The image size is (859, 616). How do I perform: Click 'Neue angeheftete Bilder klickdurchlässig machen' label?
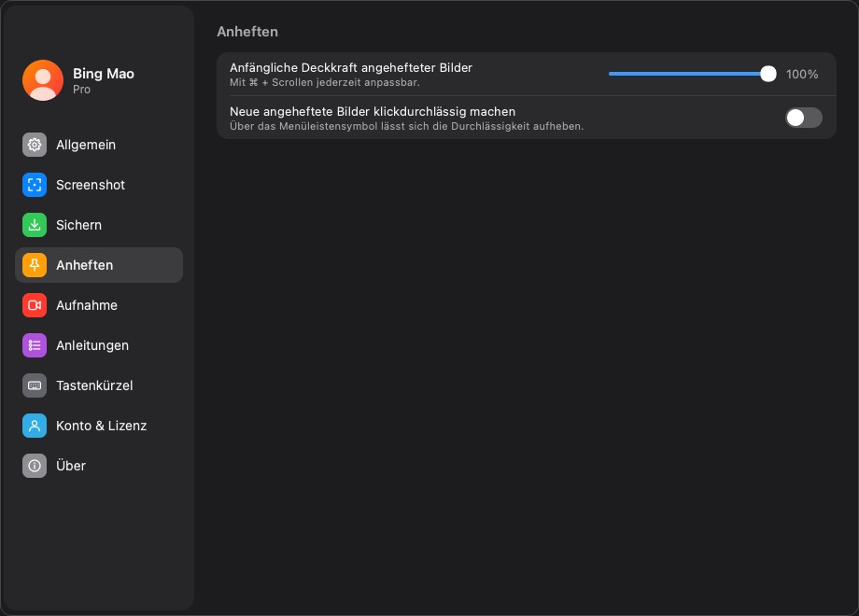point(373,111)
